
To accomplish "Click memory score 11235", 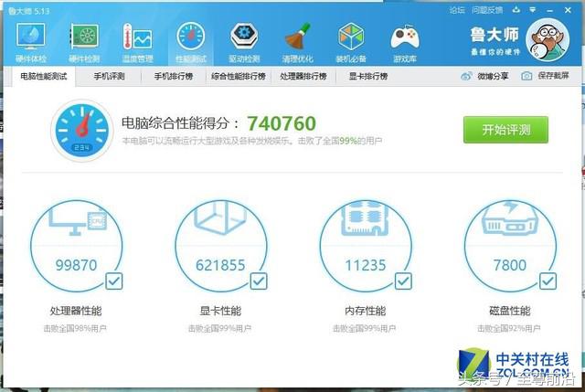I will point(366,265).
